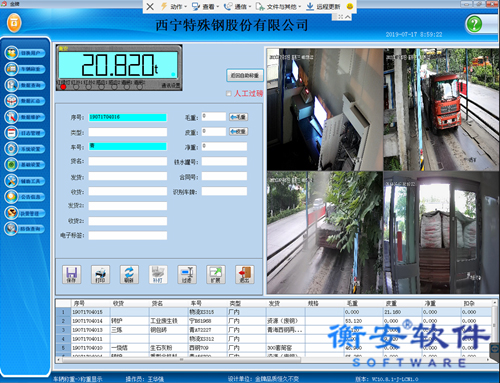Click the coin-stack management sidebar icon
This screenshot has height=383, width=500.
12,213
